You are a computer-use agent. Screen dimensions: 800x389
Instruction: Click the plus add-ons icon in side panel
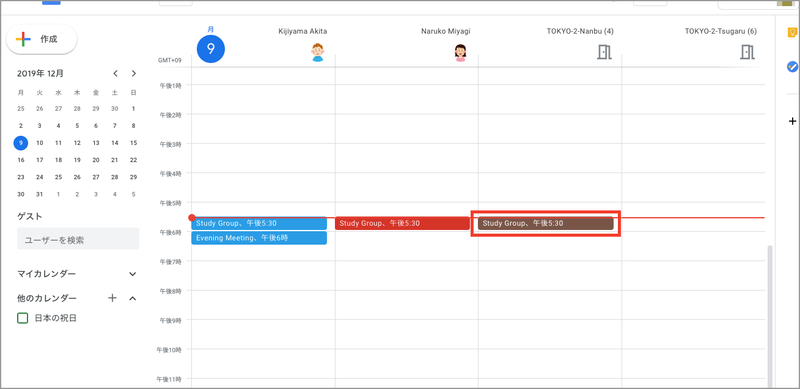click(x=792, y=121)
